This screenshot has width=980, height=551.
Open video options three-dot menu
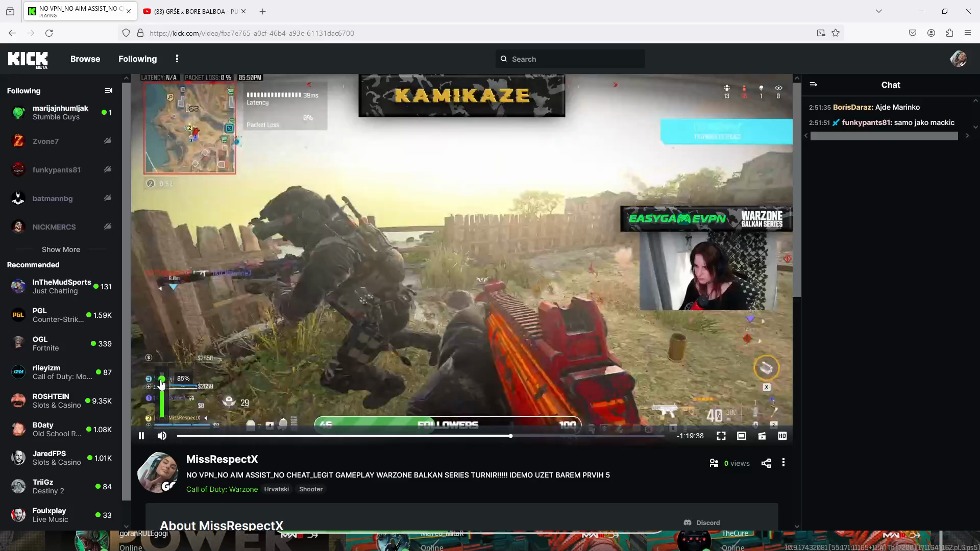[x=783, y=463]
